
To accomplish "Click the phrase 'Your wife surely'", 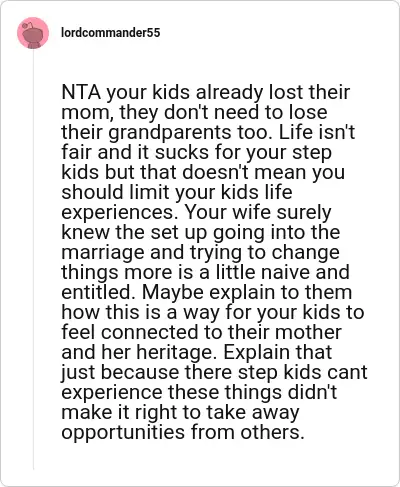I will 258,212.
